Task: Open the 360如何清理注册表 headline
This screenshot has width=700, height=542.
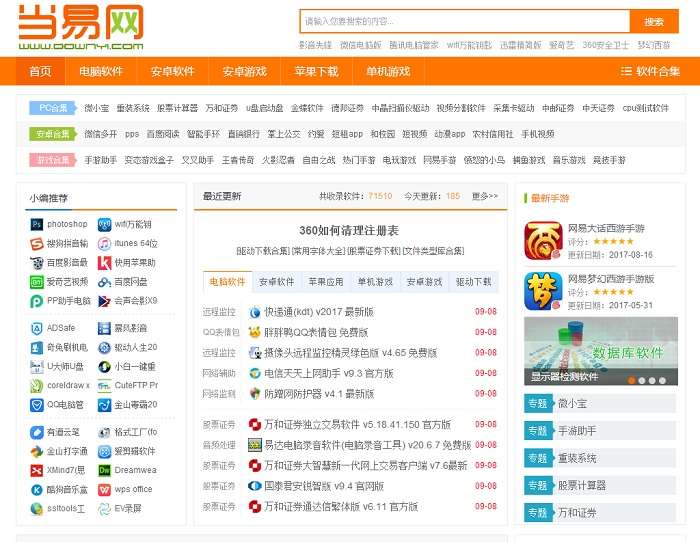Action: point(349,230)
